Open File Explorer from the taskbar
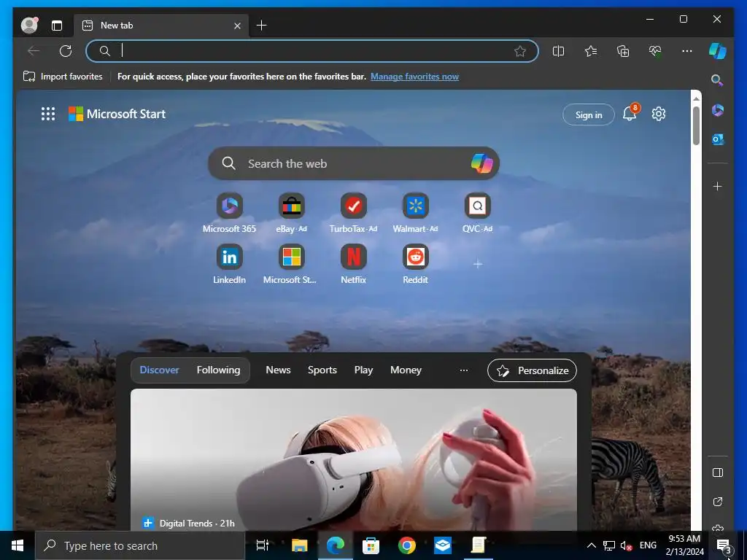The image size is (747, 560). tap(299, 545)
